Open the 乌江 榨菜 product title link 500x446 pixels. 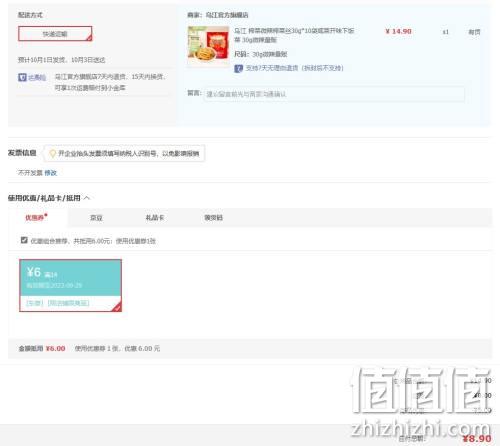[294, 35]
